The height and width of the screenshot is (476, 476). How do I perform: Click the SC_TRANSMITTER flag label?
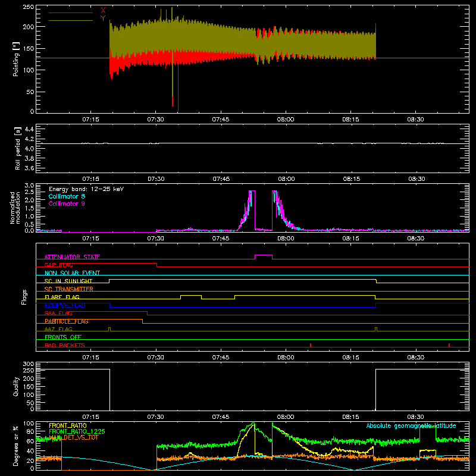click(x=69, y=289)
